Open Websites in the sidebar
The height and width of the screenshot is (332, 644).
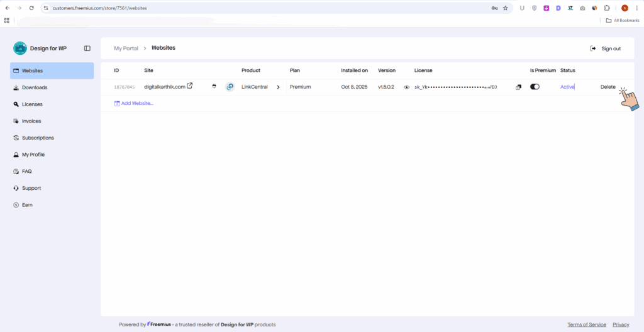52,70
